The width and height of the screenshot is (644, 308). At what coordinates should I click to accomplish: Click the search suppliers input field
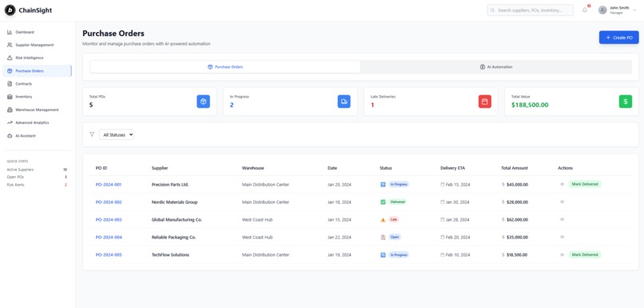531,10
